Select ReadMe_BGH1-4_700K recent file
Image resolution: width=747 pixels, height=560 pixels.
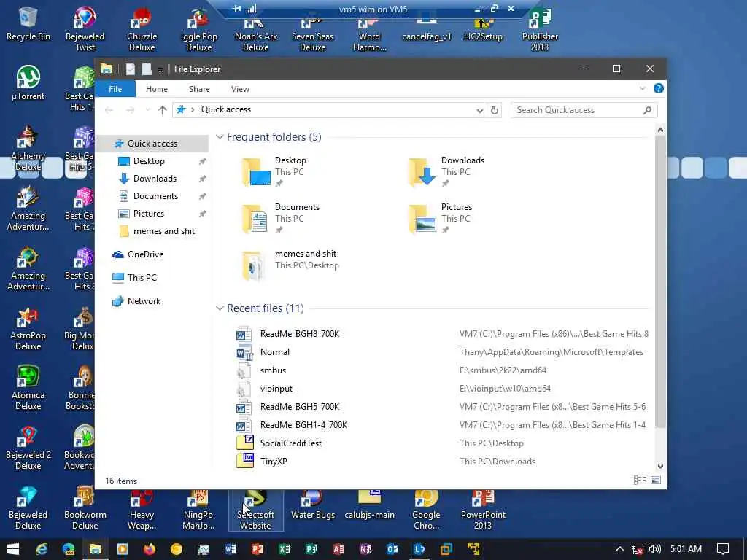point(303,425)
